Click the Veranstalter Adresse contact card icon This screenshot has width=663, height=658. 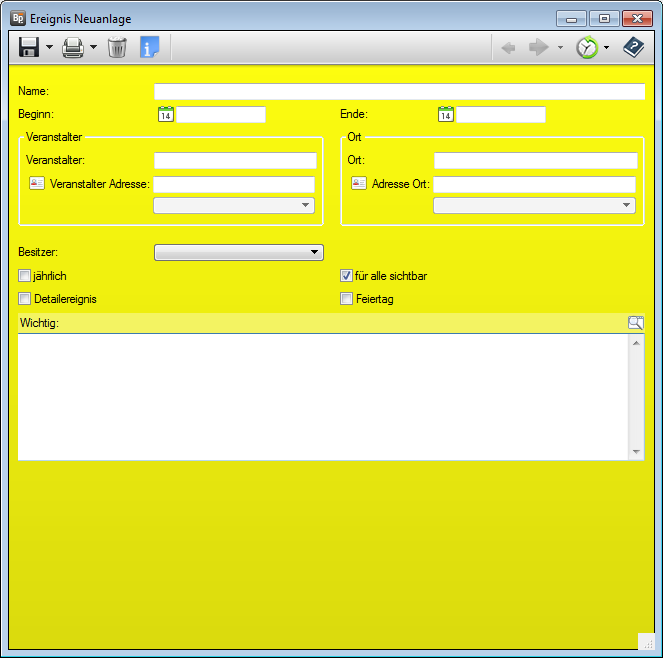37,184
